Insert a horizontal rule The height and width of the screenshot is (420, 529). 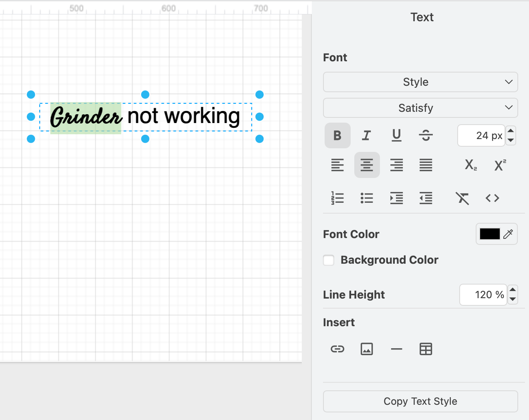click(x=396, y=349)
